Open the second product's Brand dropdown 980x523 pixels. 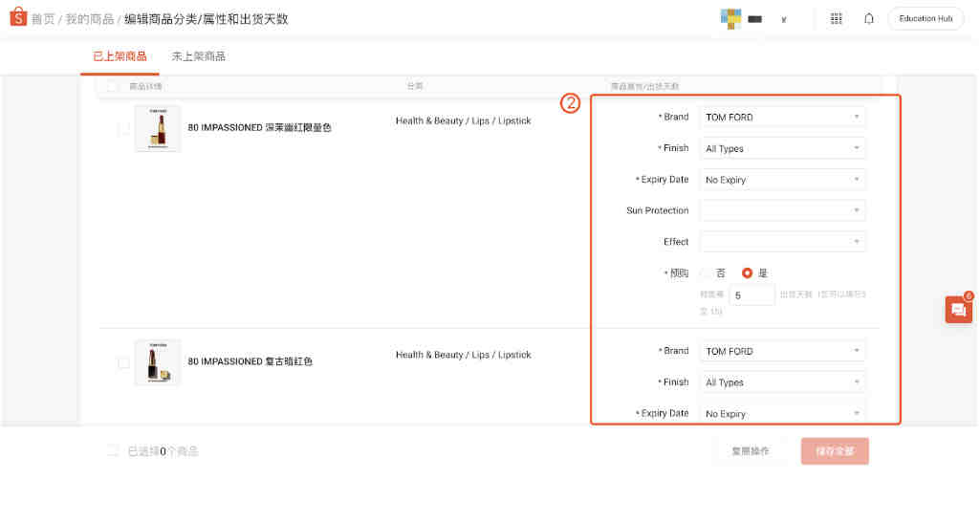click(x=782, y=351)
